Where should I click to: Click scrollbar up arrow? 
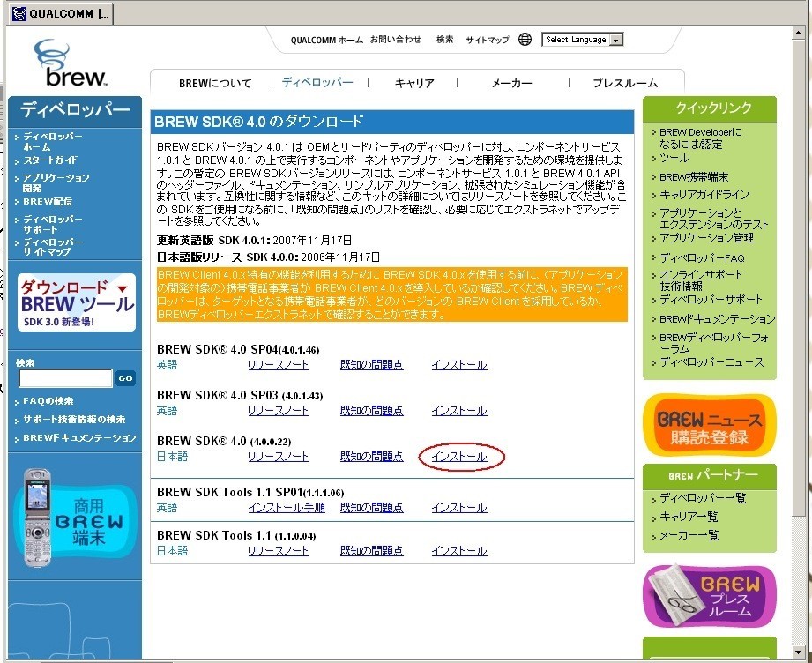point(798,34)
